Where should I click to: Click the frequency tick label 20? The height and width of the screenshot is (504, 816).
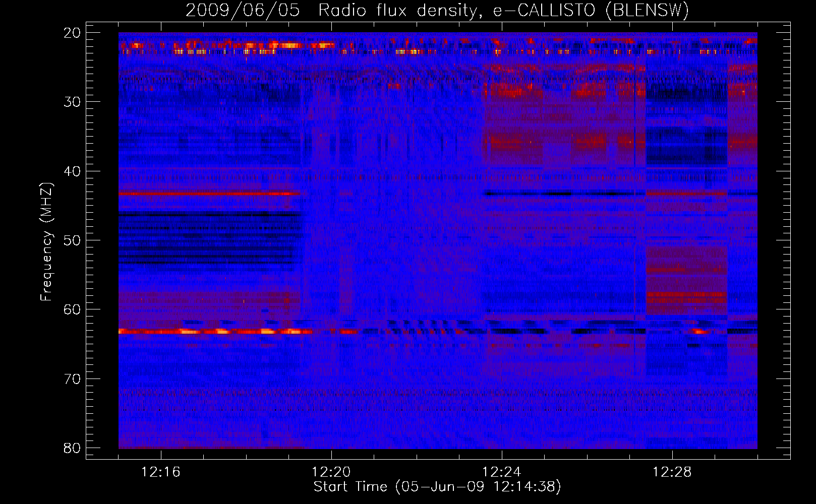pyautogui.click(x=73, y=33)
